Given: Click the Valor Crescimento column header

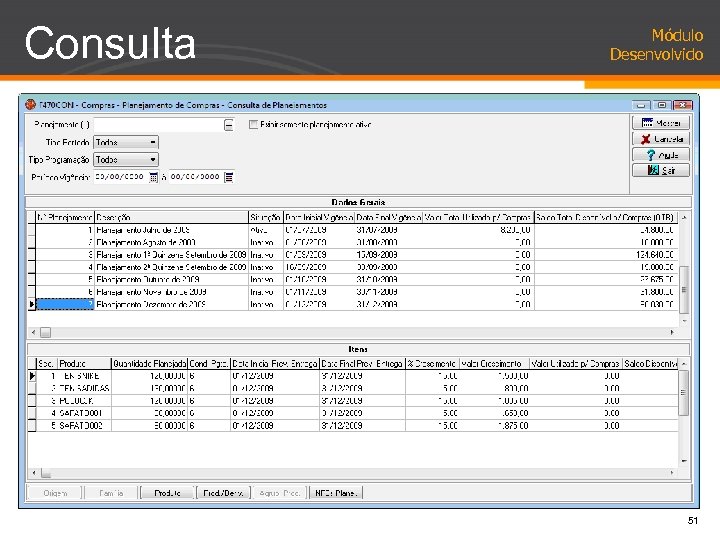Looking at the screenshot, I should 494,364.
